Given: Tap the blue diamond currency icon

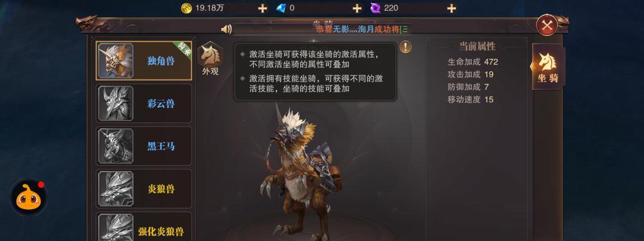Looking at the screenshot, I should [x=281, y=8].
